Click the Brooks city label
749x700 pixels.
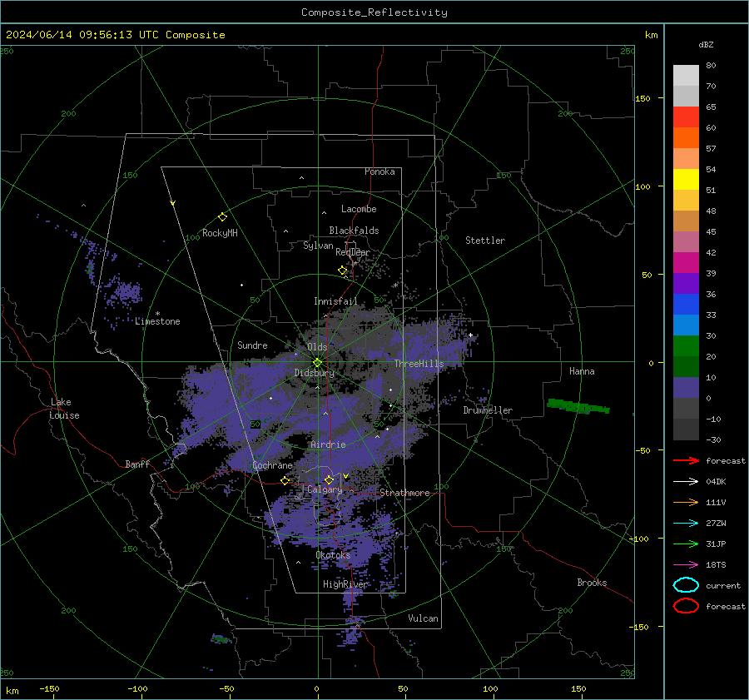[x=592, y=583]
